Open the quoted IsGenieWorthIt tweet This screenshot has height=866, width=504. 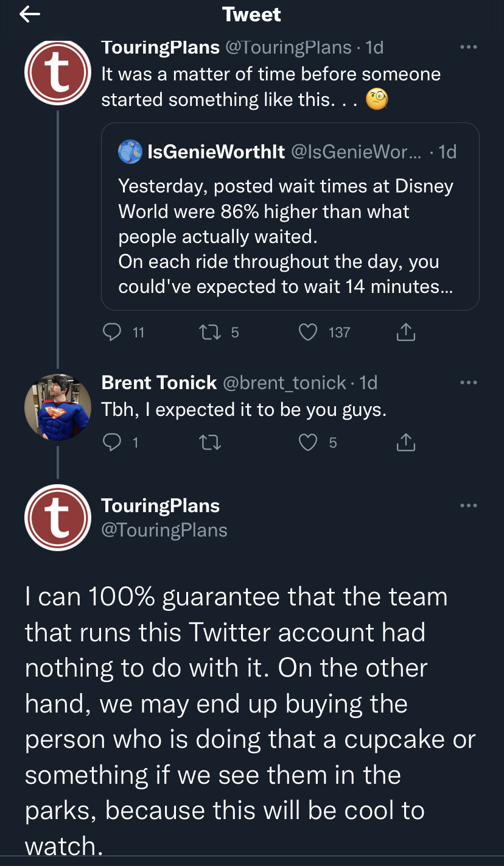[x=290, y=217]
